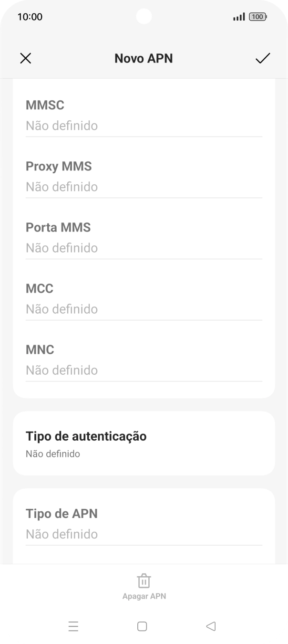288x644 pixels.
Task: Tap the Tipo de autenticação heading
Action: (86, 436)
